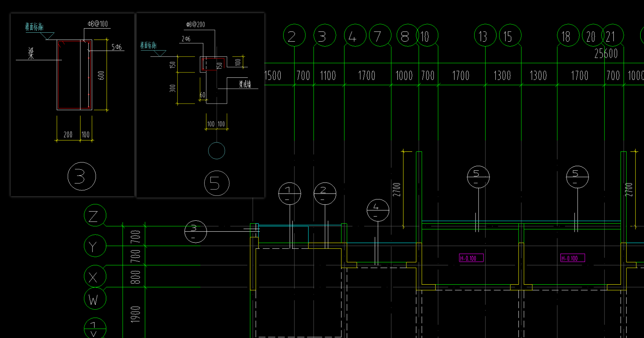644x338 pixels.
Task: Select the 1300 dimension between axes 13 and 15
Action: [x=502, y=76]
